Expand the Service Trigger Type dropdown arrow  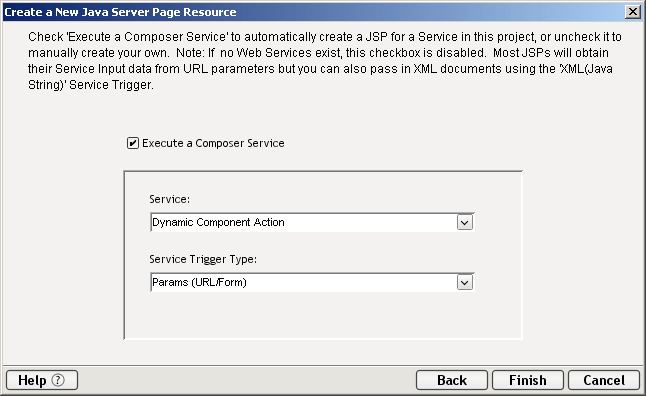[465, 283]
